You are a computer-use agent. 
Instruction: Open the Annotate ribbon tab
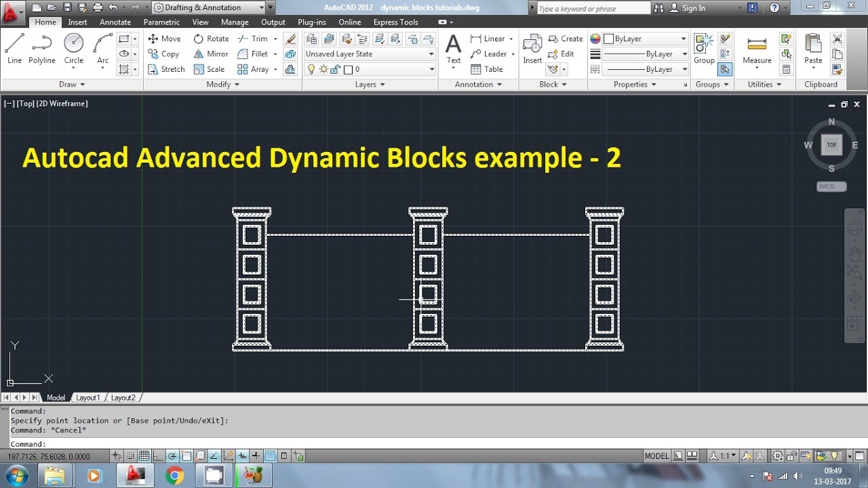[x=115, y=22]
